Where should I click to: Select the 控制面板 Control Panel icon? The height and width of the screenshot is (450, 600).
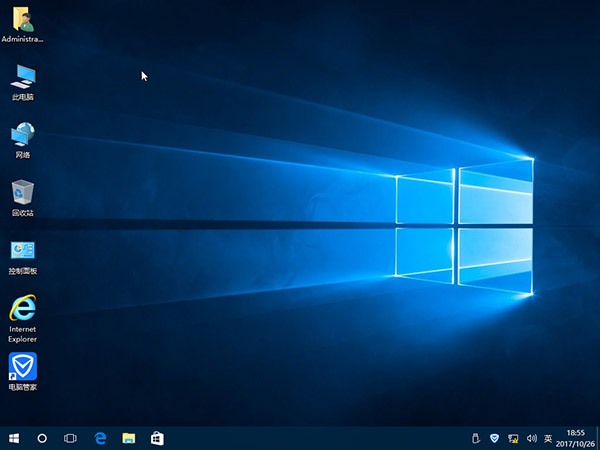(x=23, y=258)
